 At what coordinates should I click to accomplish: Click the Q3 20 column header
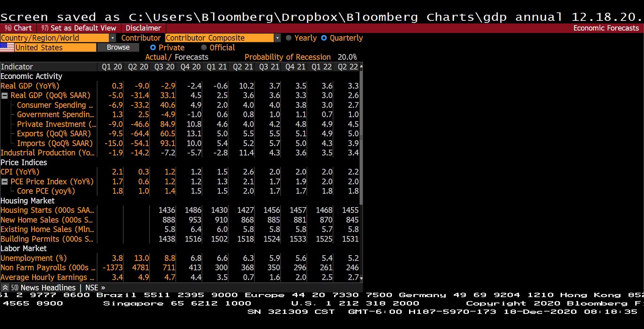click(x=164, y=67)
